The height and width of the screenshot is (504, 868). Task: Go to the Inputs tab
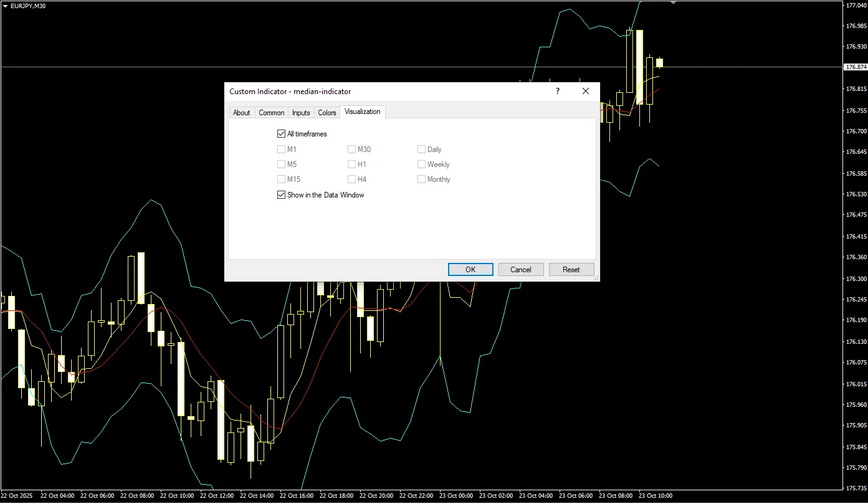[x=301, y=113]
